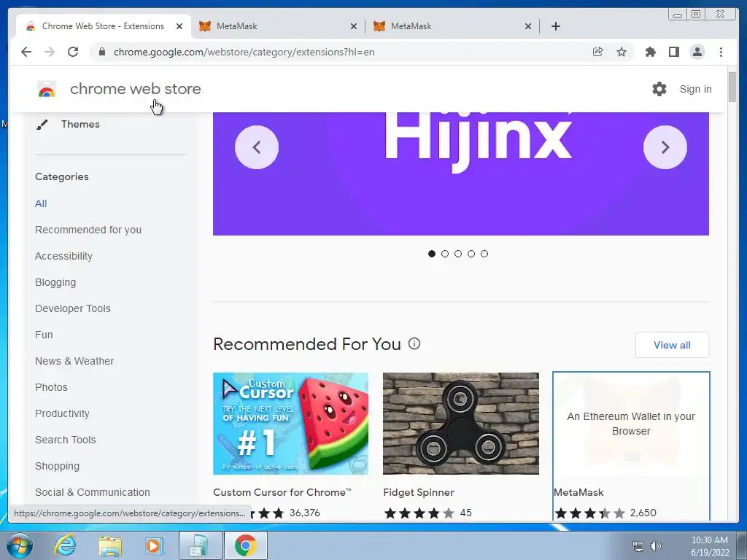Viewport: 747px width, 560px height.
Task: Open the Recommended for you category
Action: click(x=88, y=230)
